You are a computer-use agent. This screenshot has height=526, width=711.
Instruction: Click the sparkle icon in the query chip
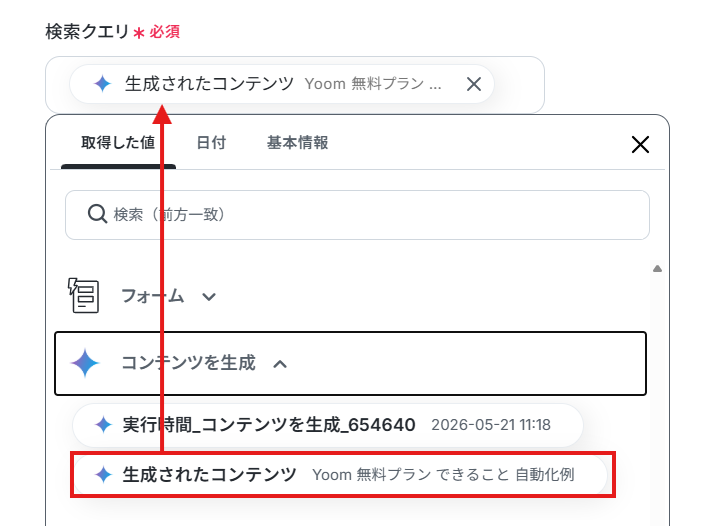click(x=102, y=84)
